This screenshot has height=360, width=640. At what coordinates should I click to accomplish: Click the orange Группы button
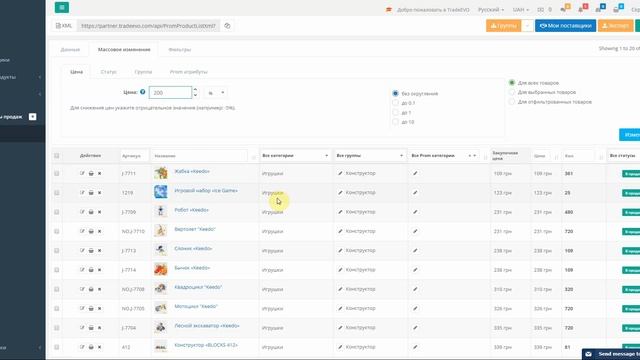point(504,26)
